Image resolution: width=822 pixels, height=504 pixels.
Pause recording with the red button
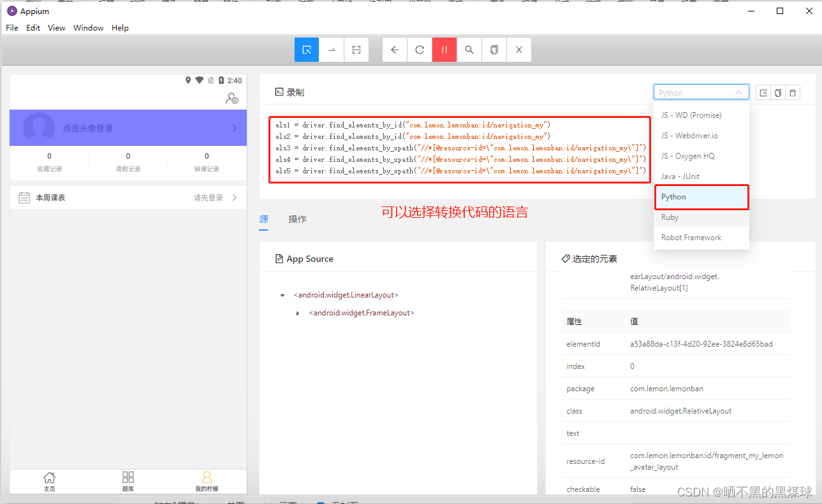pos(444,50)
